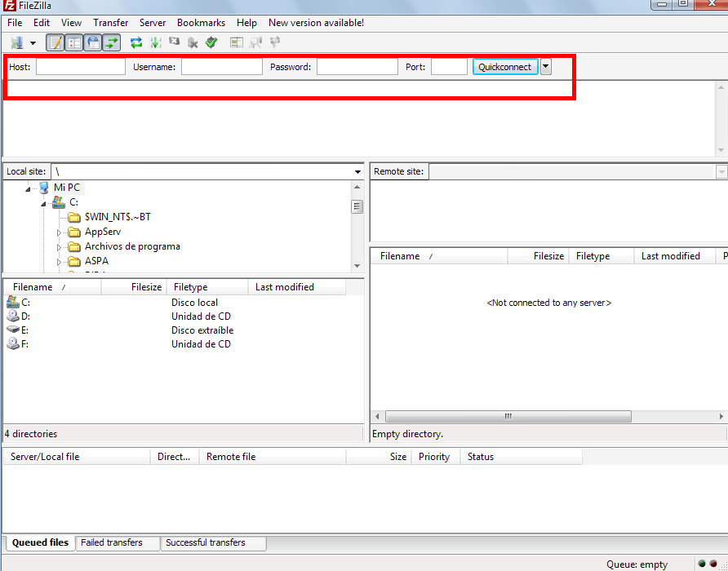Refresh the file and folder lists
This screenshot has height=571, width=728.
(x=136, y=42)
